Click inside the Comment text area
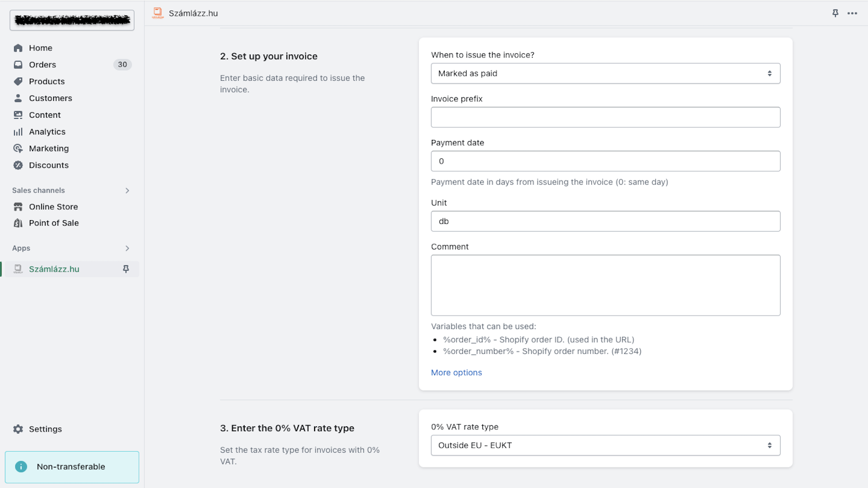The height and width of the screenshot is (488, 868). coord(605,285)
